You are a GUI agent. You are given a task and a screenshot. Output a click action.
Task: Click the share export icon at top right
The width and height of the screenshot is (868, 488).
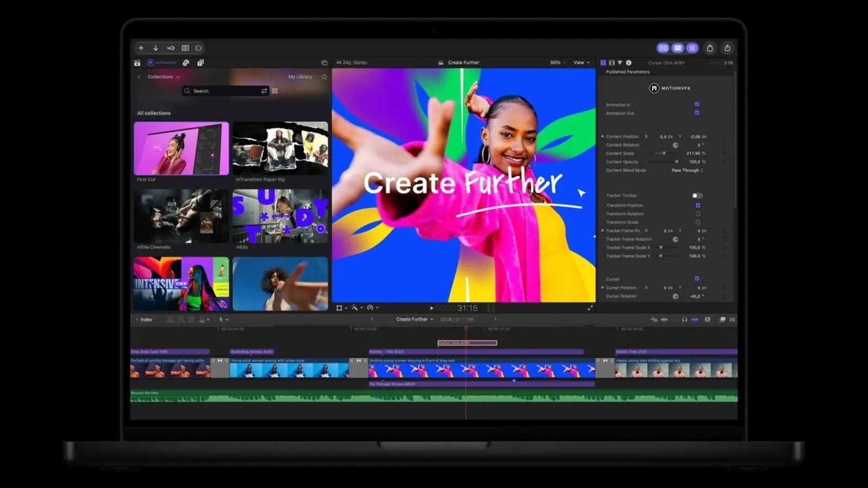727,48
